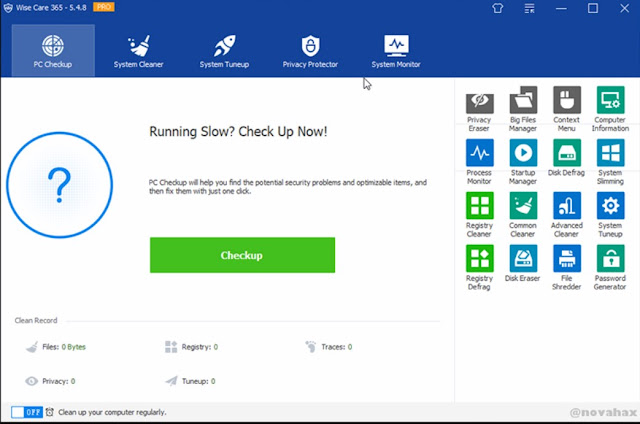Image resolution: width=640 pixels, height=424 pixels.
Task: Click the PRO badge in title bar
Action: tap(104, 7)
